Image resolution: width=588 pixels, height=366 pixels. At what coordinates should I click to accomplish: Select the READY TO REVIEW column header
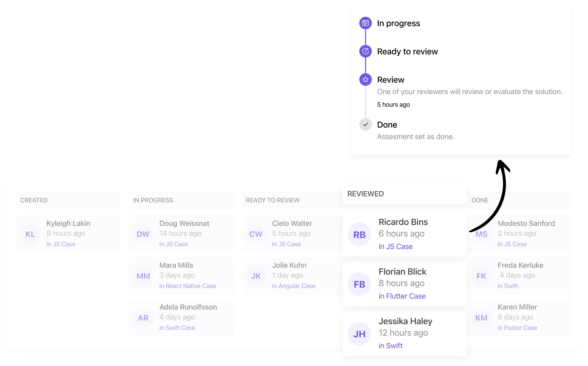(x=272, y=200)
